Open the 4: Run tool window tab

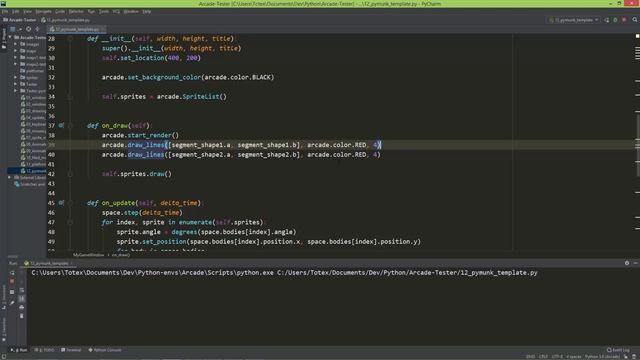(19, 350)
